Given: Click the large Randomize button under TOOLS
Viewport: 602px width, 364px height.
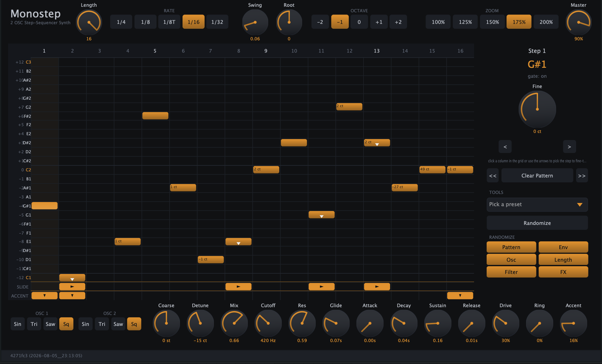Looking at the screenshot, I should [537, 223].
